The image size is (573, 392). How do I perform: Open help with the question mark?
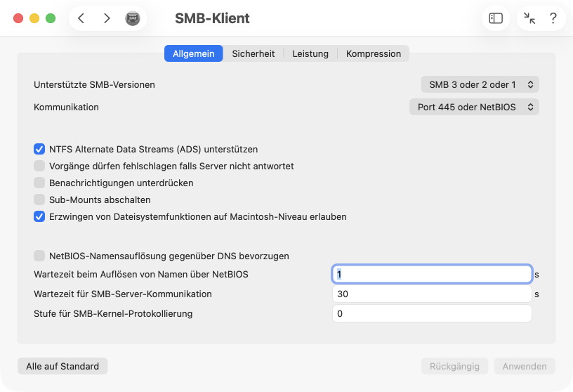553,18
